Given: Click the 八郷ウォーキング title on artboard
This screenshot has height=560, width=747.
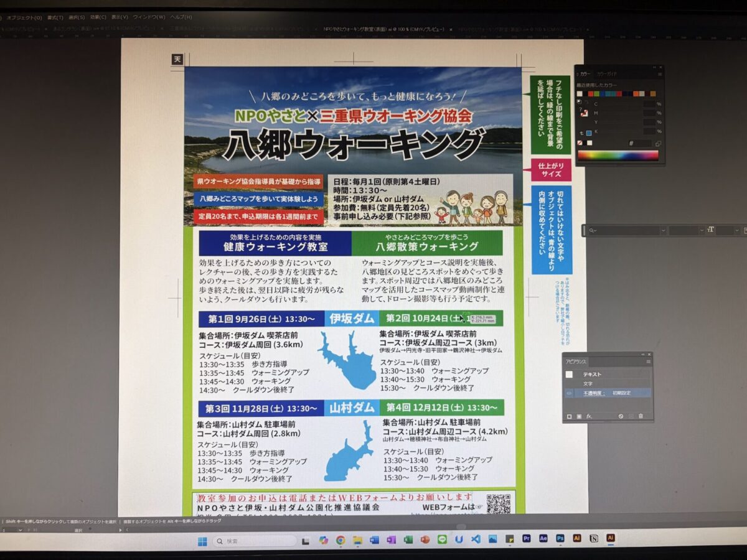Looking at the screenshot, I should 353,146.
